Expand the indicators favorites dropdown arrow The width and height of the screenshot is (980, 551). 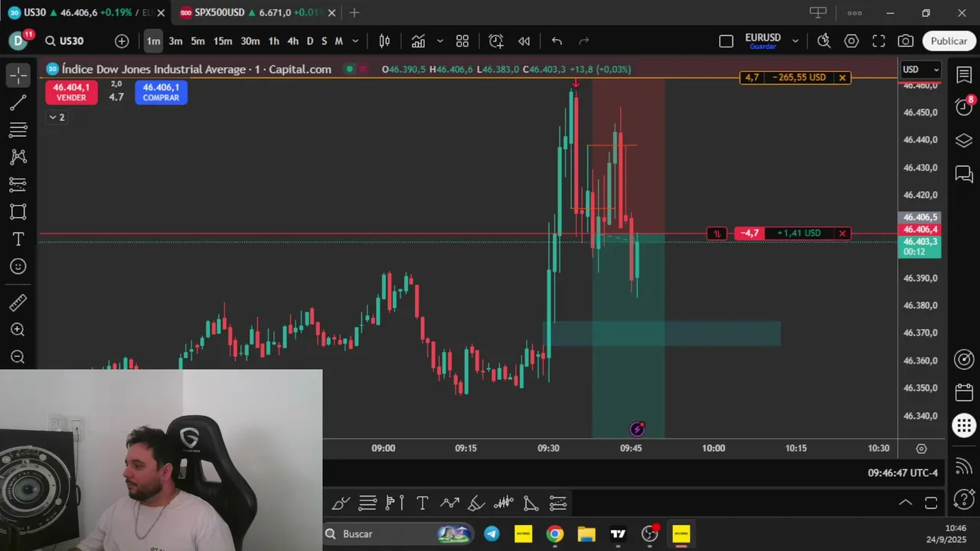tap(439, 41)
